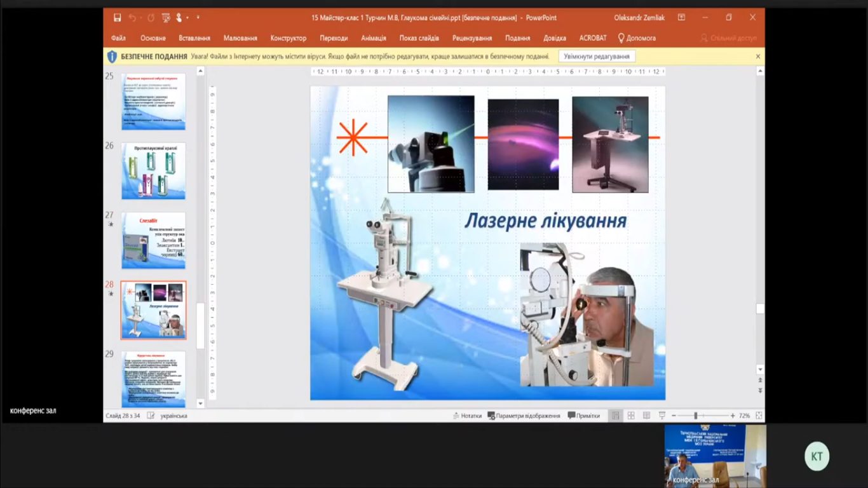Open Параметри відображення display settings
The width and height of the screenshot is (868, 488).
[524, 416]
